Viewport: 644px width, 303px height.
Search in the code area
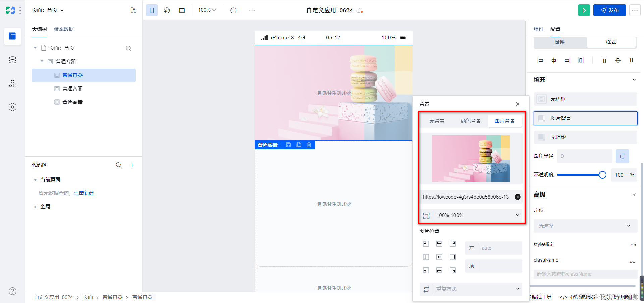118,165
